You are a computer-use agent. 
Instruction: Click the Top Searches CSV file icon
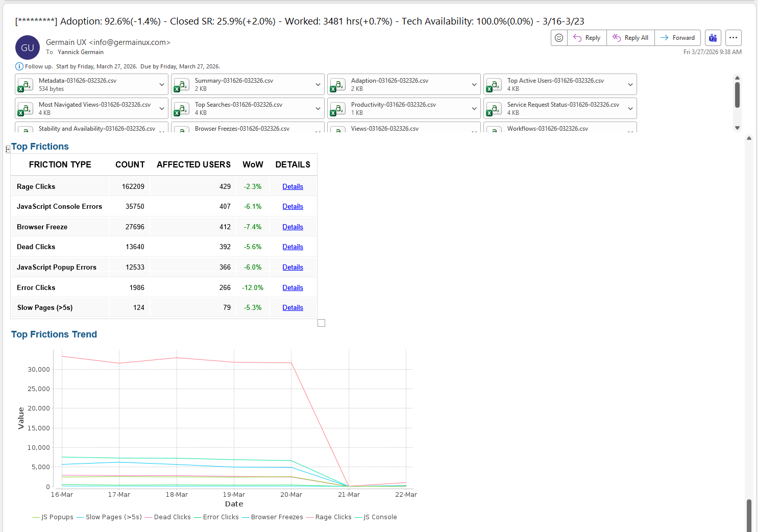pos(181,109)
